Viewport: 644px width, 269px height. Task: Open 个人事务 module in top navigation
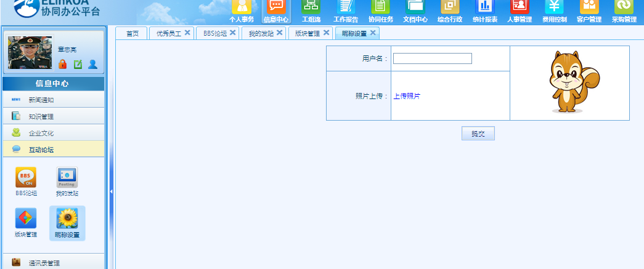242,12
